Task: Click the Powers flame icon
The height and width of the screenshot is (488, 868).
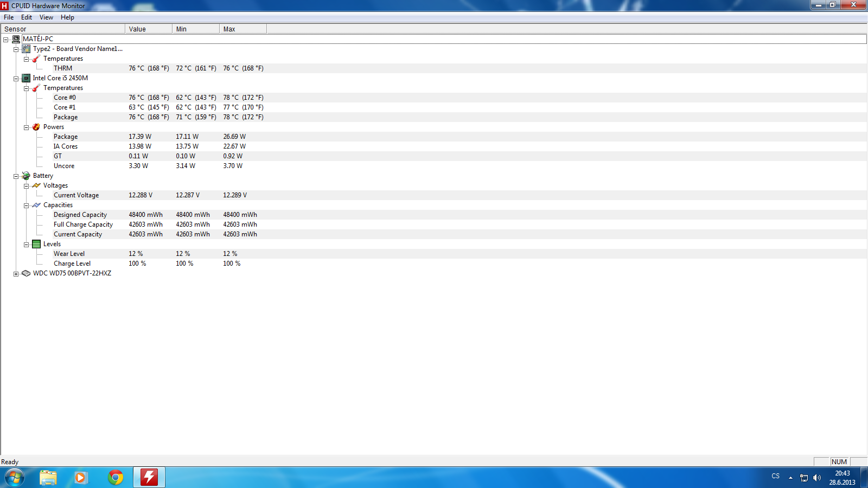Action: click(x=36, y=127)
